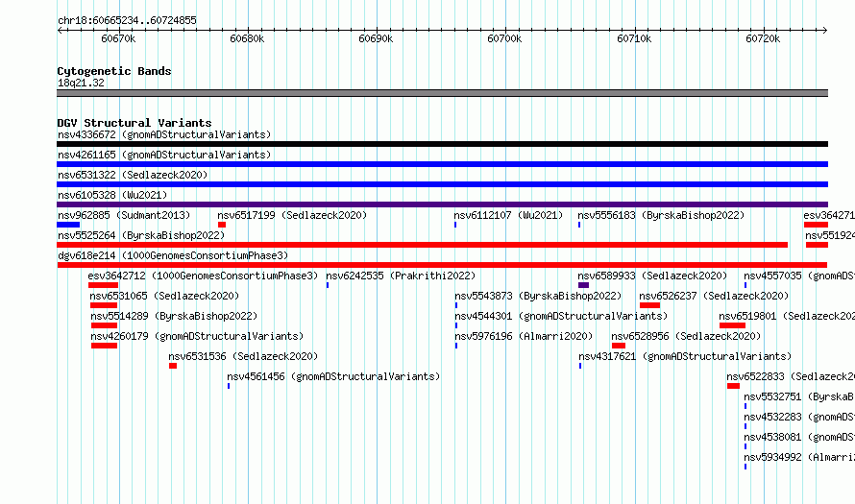Open esv3642712 1000GenomesConsortiumPhase3 label

pos(203,276)
